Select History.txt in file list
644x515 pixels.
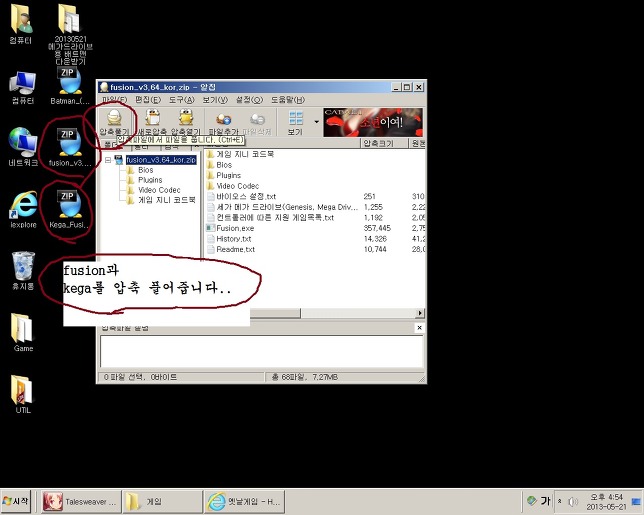(x=233, y=239)
